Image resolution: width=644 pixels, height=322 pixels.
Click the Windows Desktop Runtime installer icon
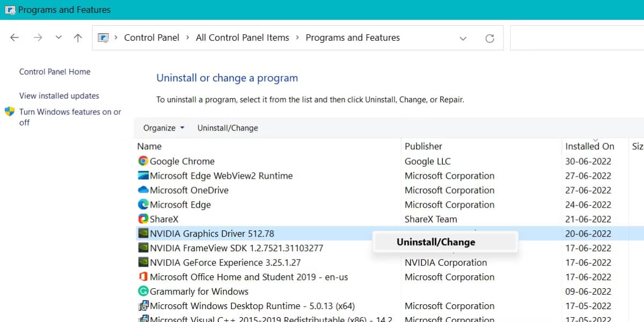tap(143, 306)
